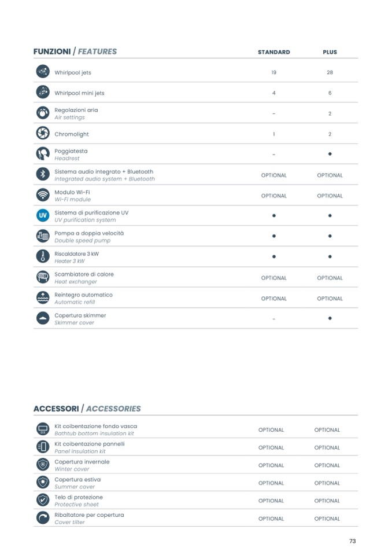
Task: Click the PLUS column header
Action: pos(330,52)
